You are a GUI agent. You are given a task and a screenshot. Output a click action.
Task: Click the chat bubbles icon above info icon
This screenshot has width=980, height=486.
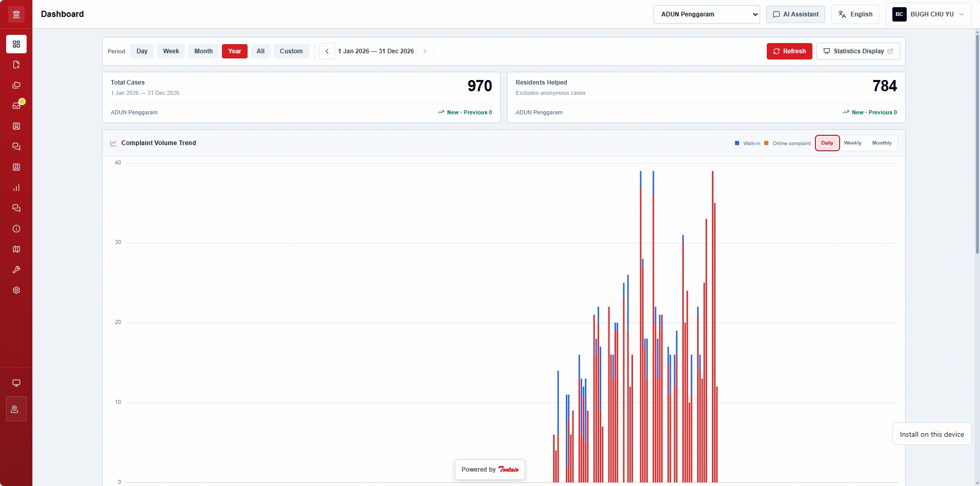[x=16, y=208]
